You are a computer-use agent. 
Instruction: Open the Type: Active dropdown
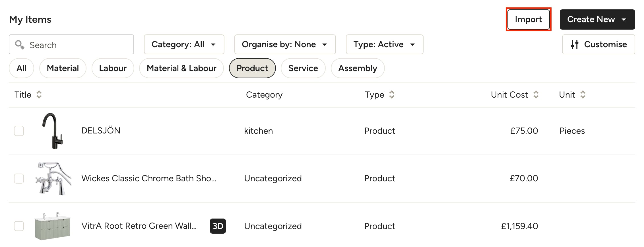[385, 44]
